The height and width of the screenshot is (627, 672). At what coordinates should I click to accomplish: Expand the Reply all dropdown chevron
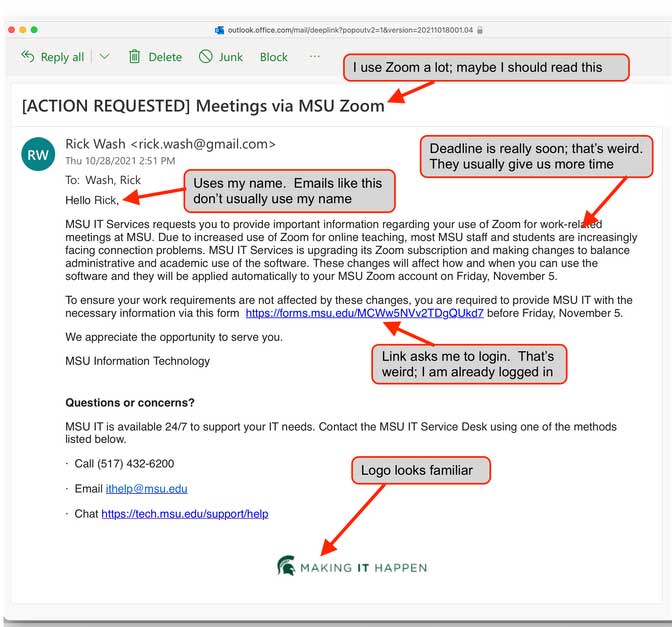[x=104, y=57]
